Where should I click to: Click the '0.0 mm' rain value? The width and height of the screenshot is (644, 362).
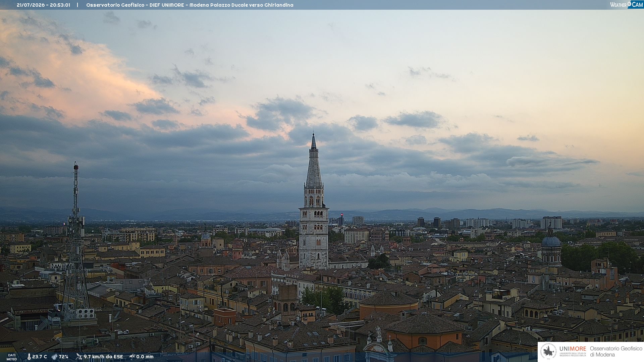click(x=145, y=357)
